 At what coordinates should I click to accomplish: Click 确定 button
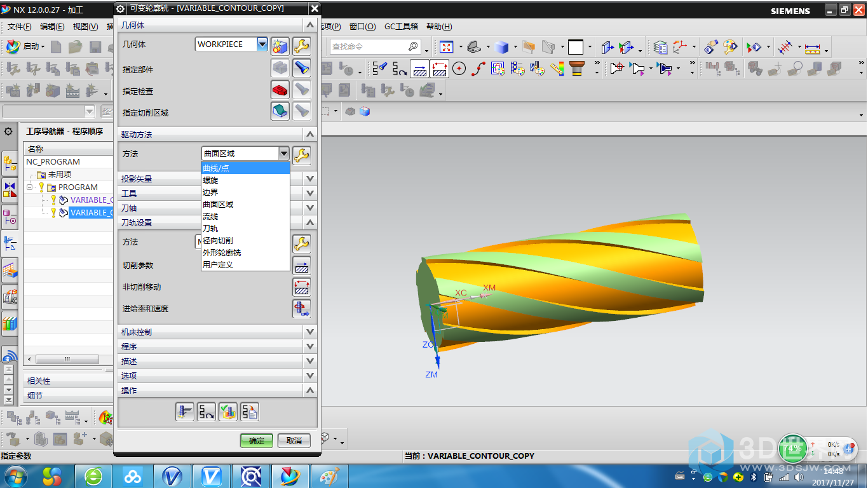click(257, 440)
